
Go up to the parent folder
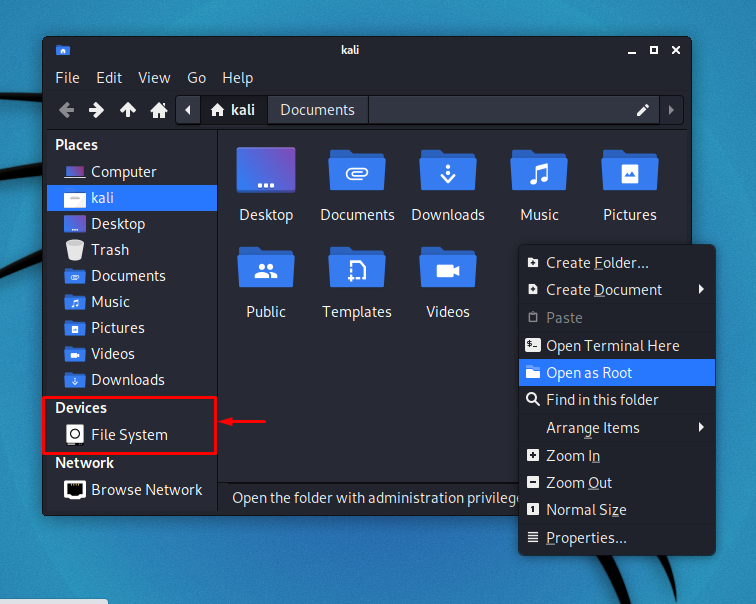[x=127, y=110]
